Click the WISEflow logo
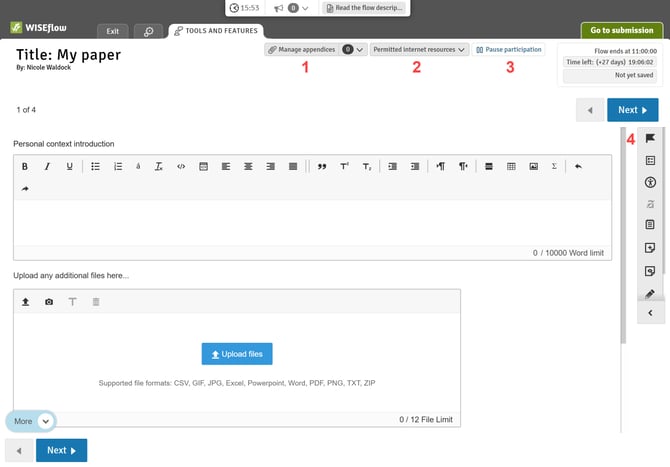 pyautogui.click(x=38, y=28)
